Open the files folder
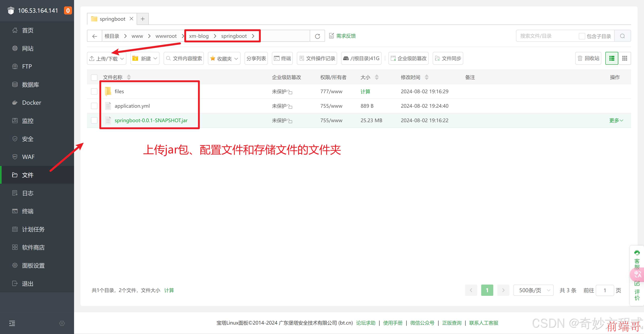The image size is (644, 334). pyautogui.click(x=119, y=91)
